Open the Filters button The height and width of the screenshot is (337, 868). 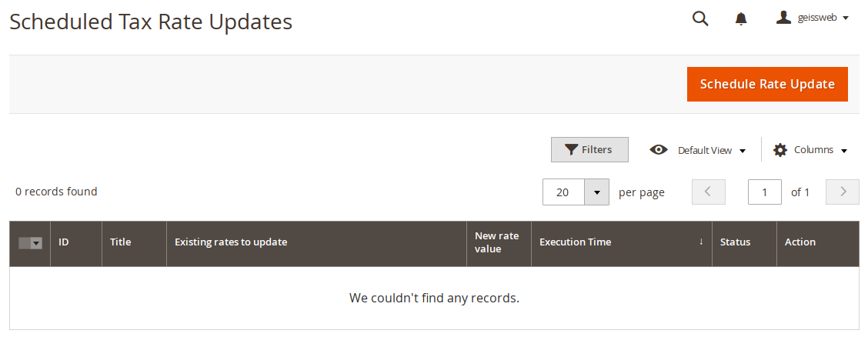(x=589, y=149)
